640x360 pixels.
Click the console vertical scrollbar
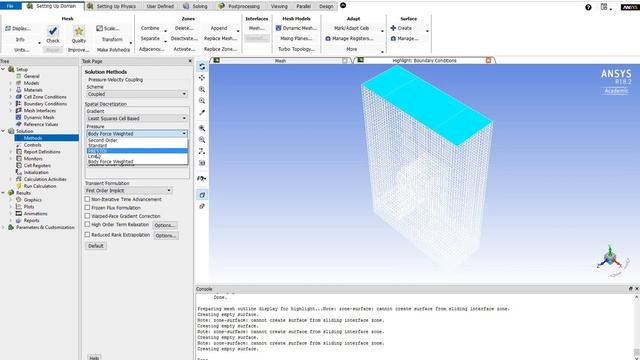pyautogui.click(x=636, y=326)
